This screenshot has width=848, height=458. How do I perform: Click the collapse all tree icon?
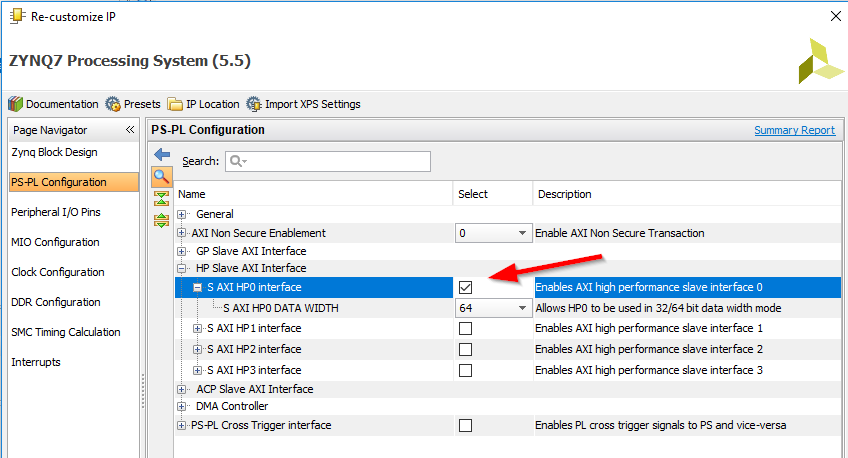tap(161, 198)
